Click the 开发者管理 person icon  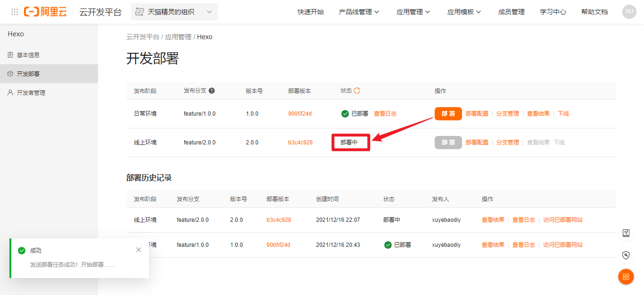pos(10,93)
